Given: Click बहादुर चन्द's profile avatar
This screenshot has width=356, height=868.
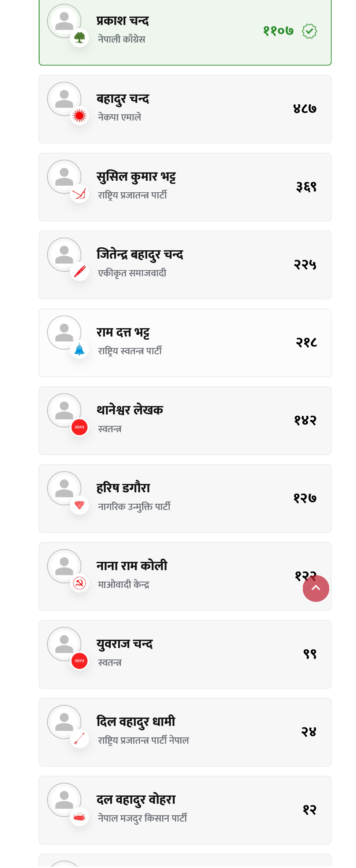Looking at the screenshot, I should click(x=64, y=99).
